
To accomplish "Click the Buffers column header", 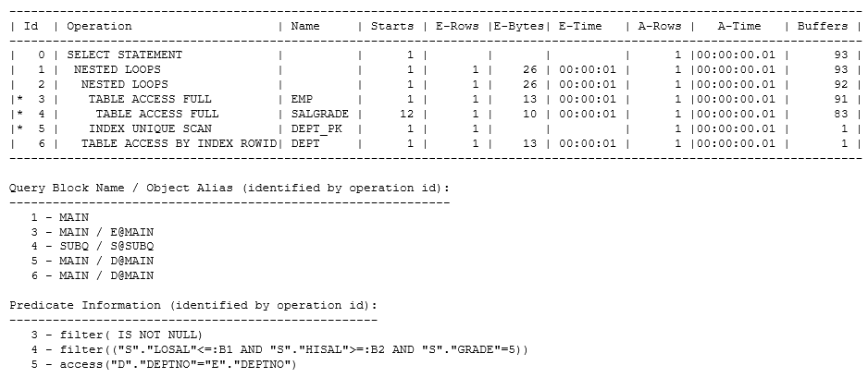I will 822,26.
